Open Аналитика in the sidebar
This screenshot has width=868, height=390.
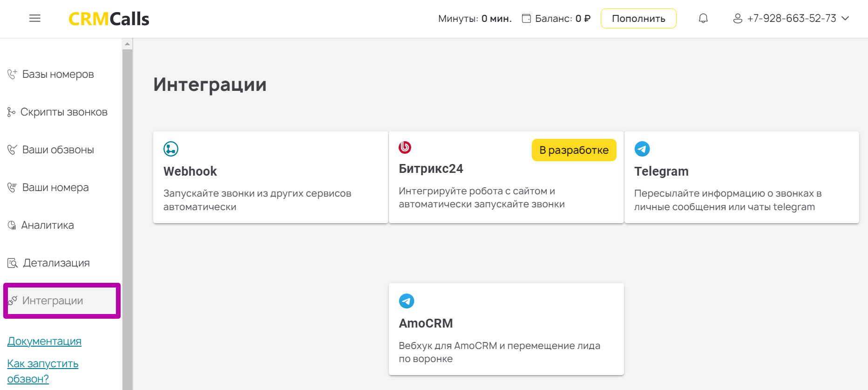[47, 226]
